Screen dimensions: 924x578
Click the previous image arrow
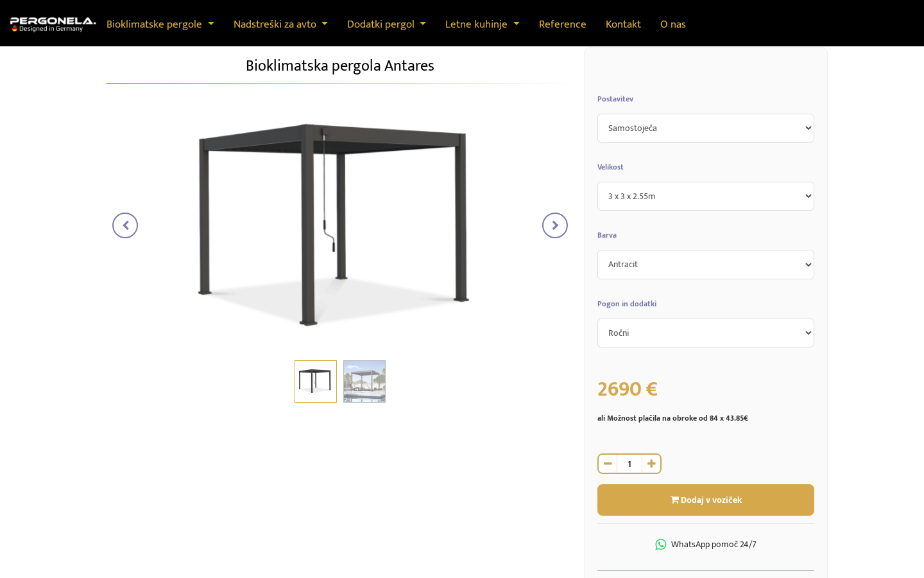pos(125,225)
